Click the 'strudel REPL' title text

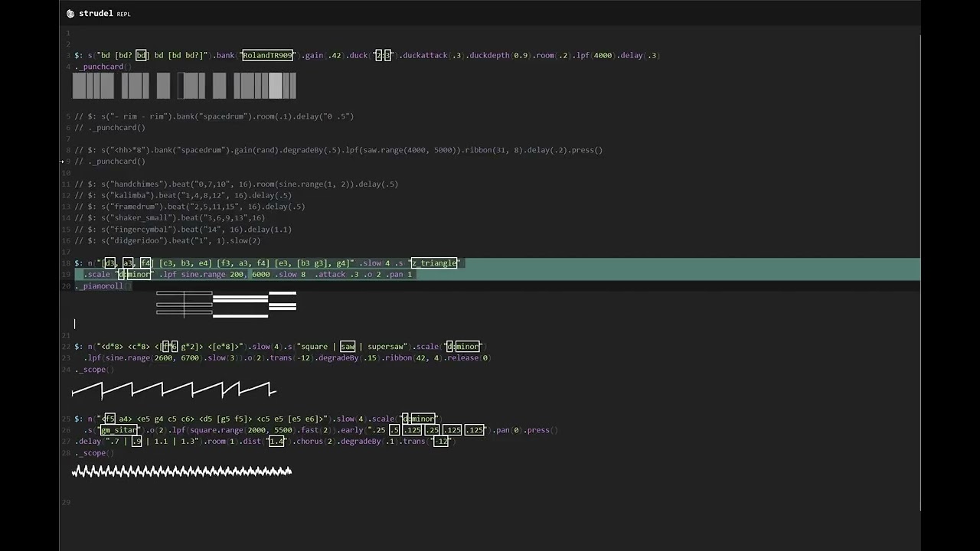[104, 14]
